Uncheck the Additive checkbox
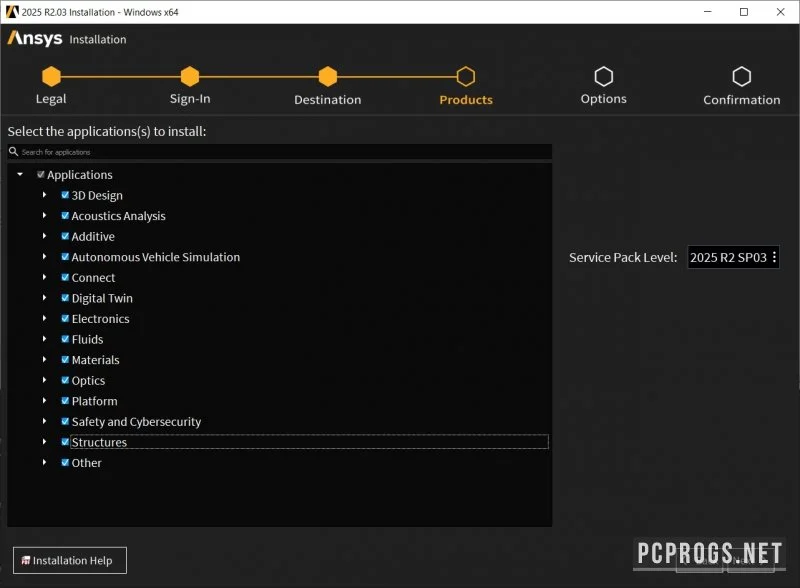800x588 pixels. (65, 236)
